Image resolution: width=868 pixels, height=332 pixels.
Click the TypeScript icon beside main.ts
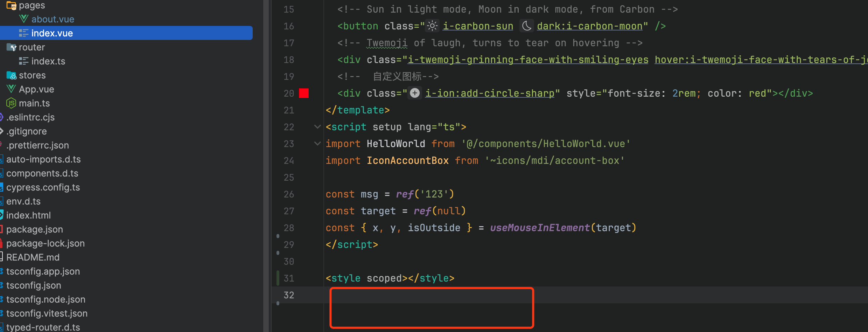pyautogui.click(x=11, y=103)
